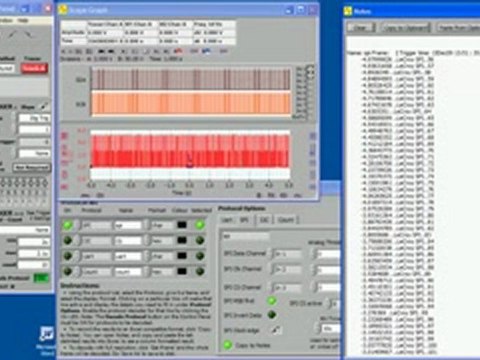Toggle the SPI MSB first LED

coord(272,301)
